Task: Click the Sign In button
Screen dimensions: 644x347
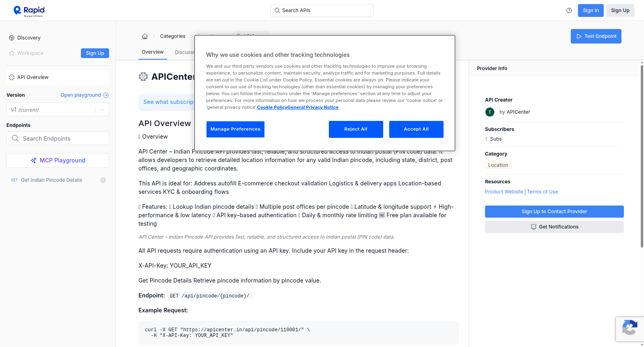Action: 591,10
